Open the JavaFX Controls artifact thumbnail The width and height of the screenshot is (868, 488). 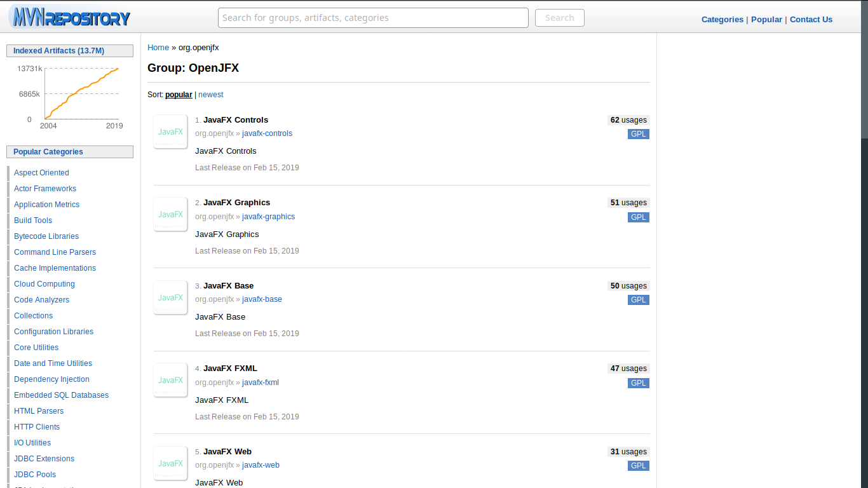click(x=170, y=132)
